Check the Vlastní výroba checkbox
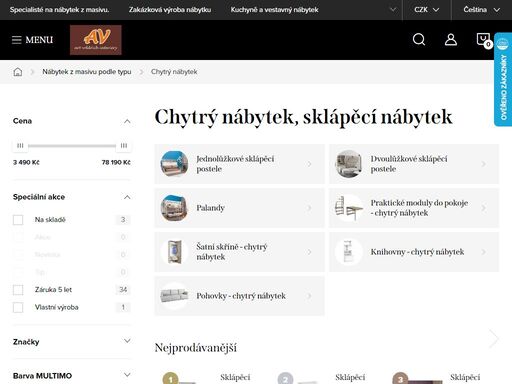Screen dimensions: 512x384 18,307
